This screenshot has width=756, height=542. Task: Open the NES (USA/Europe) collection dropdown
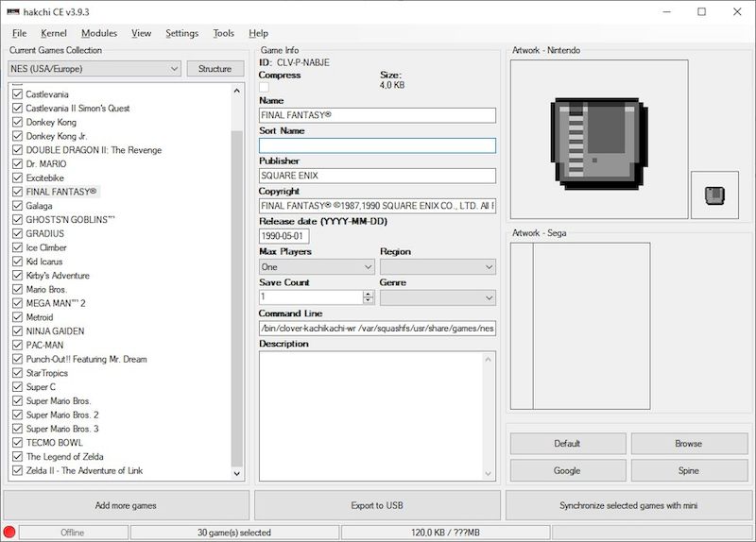pos(94,69)
